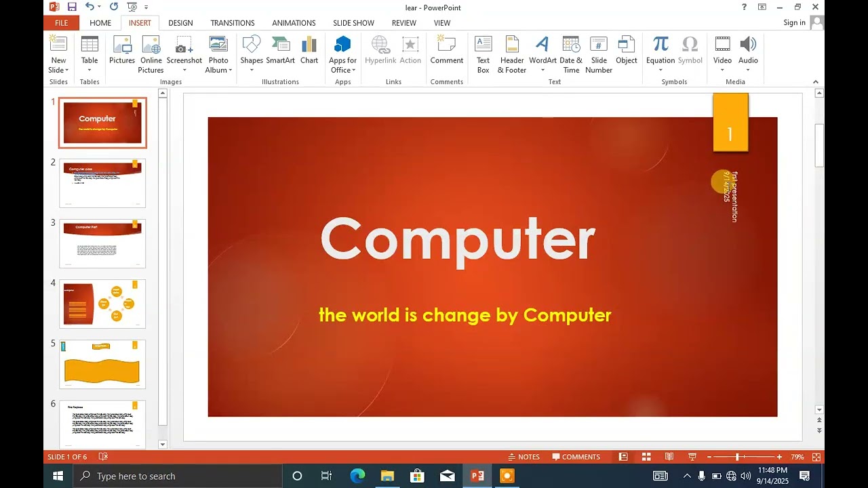Switch to the DESIGN tab
This screenshot has height=488, width=868.
[x=180, y=22]
